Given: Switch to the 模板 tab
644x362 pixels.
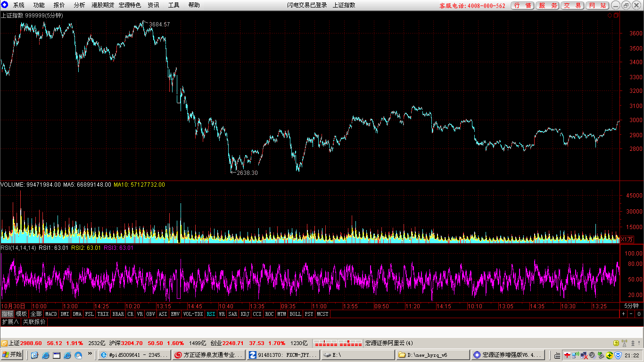Looking at the screenshot, I should point(21,314).
